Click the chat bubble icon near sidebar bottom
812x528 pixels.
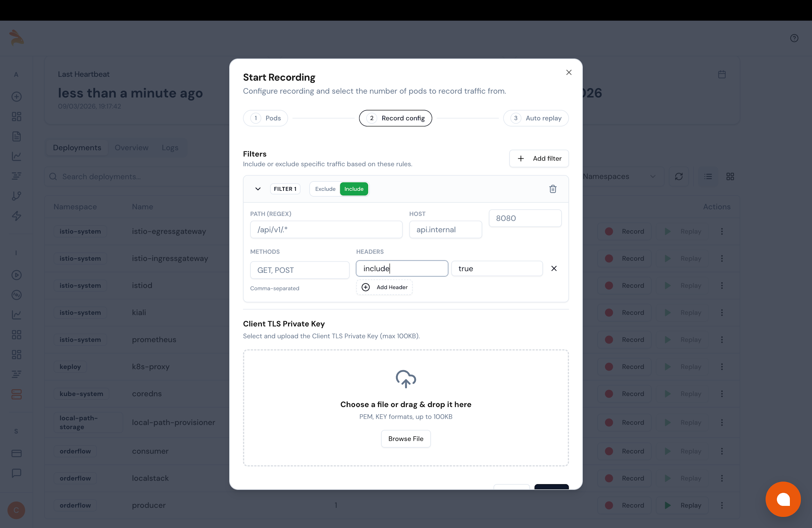[16, 473]
